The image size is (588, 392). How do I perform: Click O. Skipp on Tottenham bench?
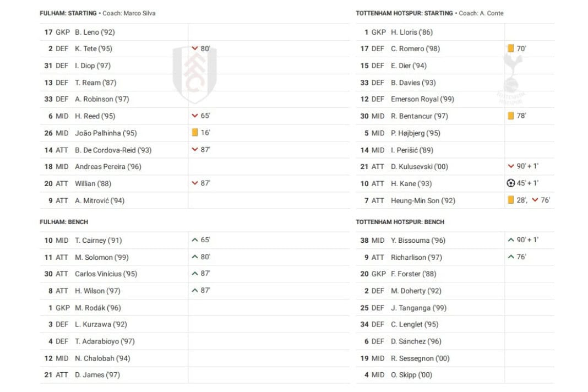[x=411, y=375]
